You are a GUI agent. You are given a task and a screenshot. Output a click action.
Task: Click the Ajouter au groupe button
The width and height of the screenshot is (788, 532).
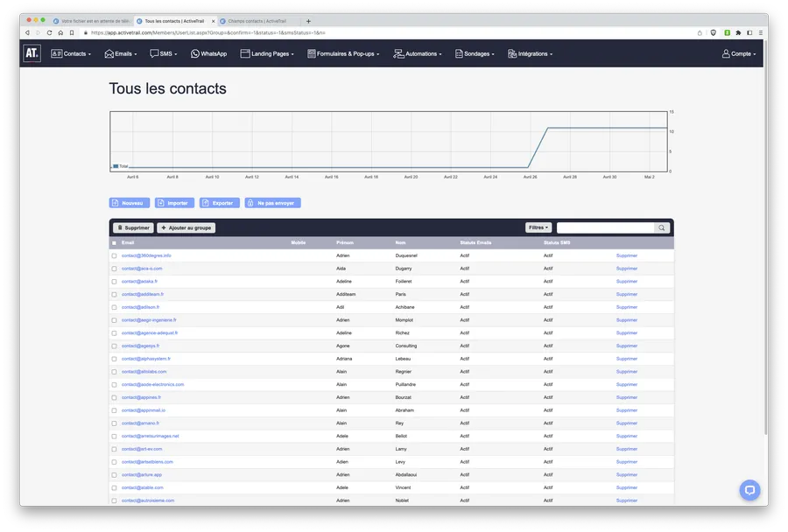186,227
